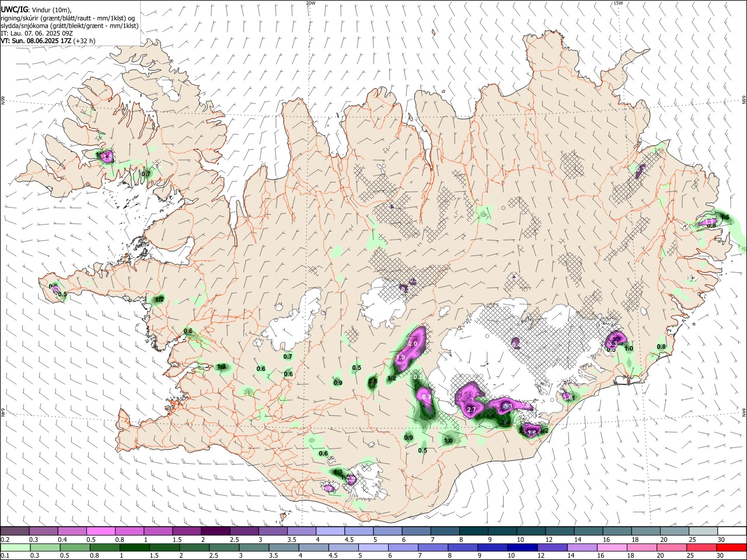Click the deep blue 10 swatch, lower legend

point(523,547)
